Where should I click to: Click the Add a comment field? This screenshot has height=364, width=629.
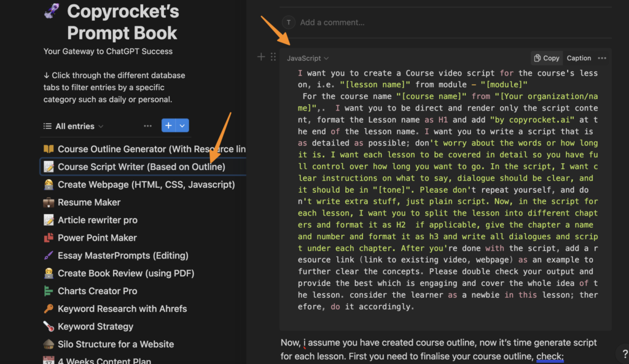(332, 23)
